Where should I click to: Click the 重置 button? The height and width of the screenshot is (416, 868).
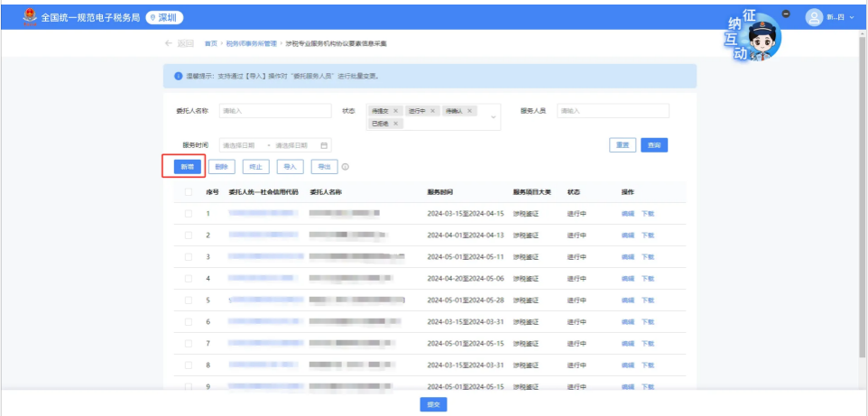coord(623,145)
